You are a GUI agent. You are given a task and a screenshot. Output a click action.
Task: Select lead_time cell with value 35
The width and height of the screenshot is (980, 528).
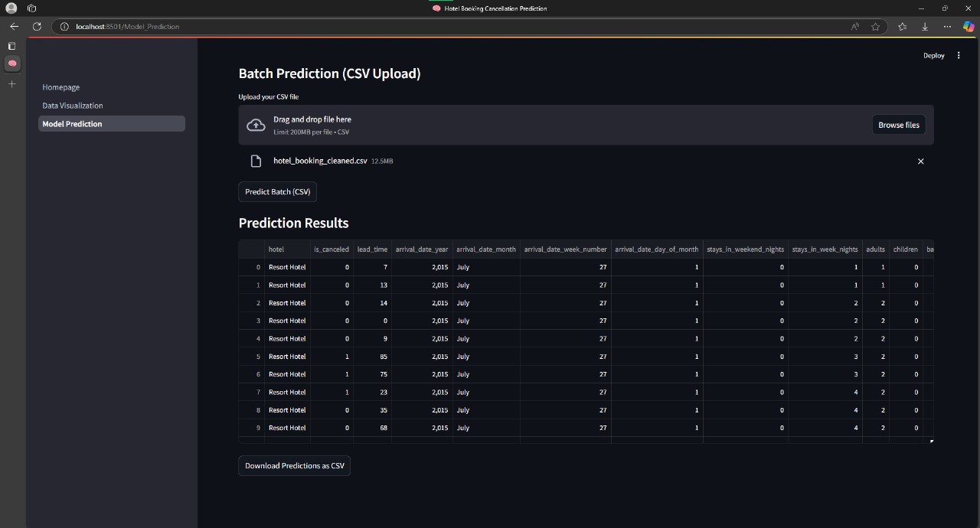372,410
